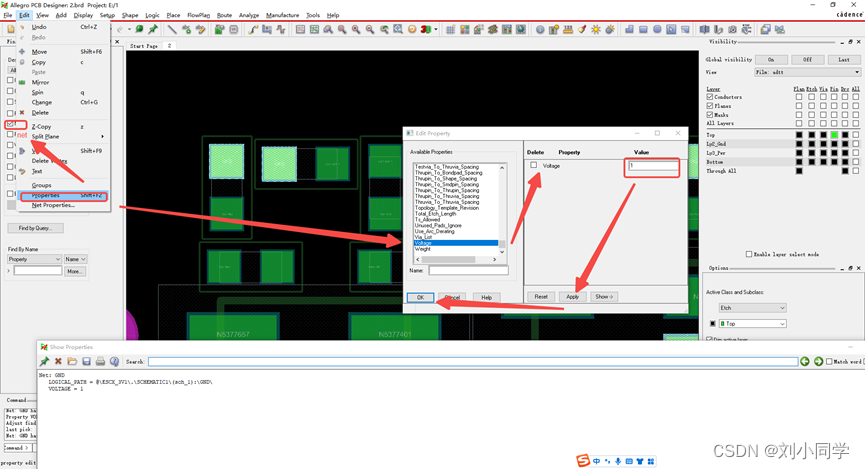Uncheck the Conductors layer checkbox
865x469 pixels.
click(x=711, y=97)
